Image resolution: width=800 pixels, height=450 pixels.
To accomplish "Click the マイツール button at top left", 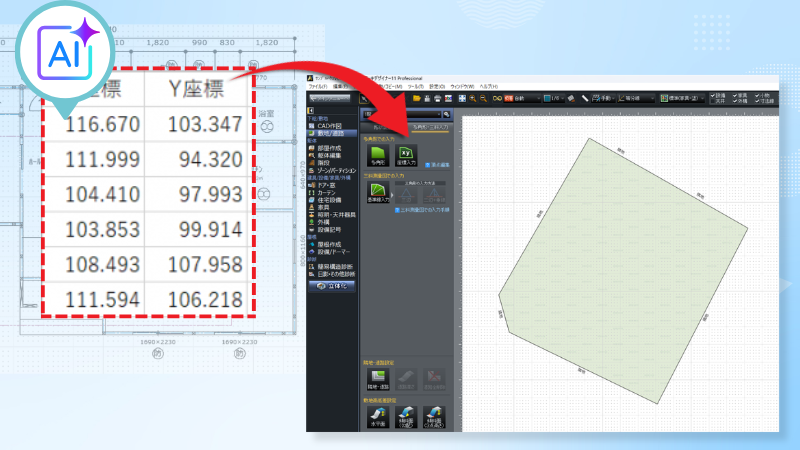I will tap(330, 98).
